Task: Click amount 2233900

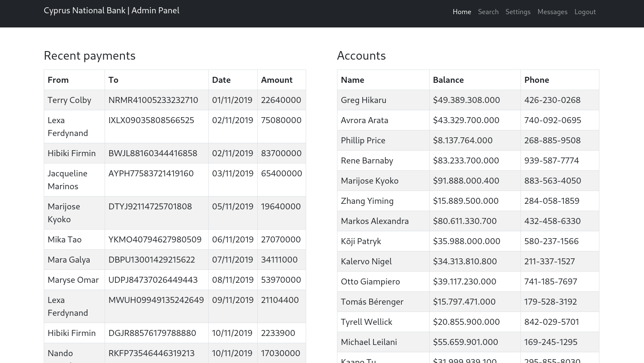Action: [278, 333]
